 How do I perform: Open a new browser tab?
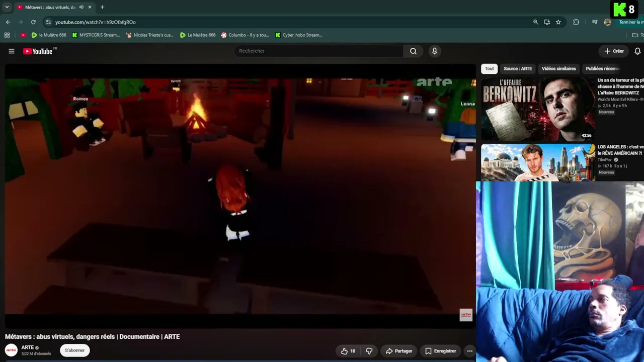pyautogui.click(x=103, y=7)
